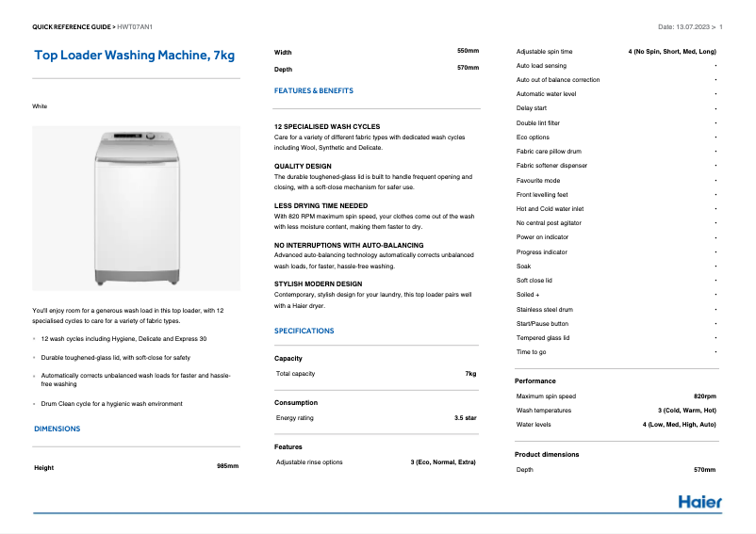Viewport: 756px width, 534px height.
Task: Click the Total capacity label
Action: [x=297, y=374]
